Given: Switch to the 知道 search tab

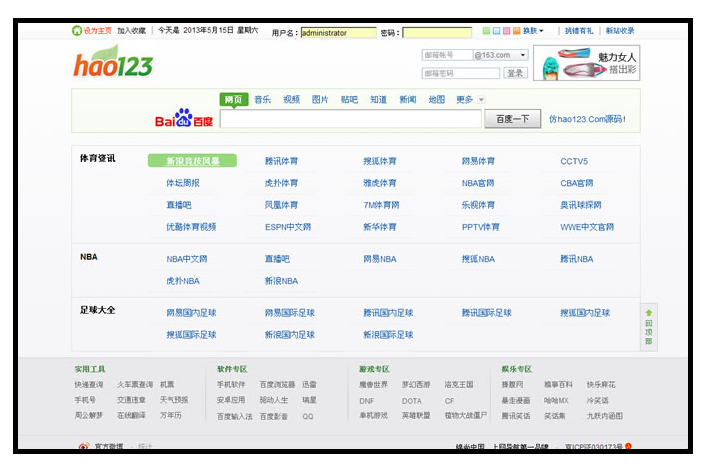Looking at the screenshot, I should [378, 99].
